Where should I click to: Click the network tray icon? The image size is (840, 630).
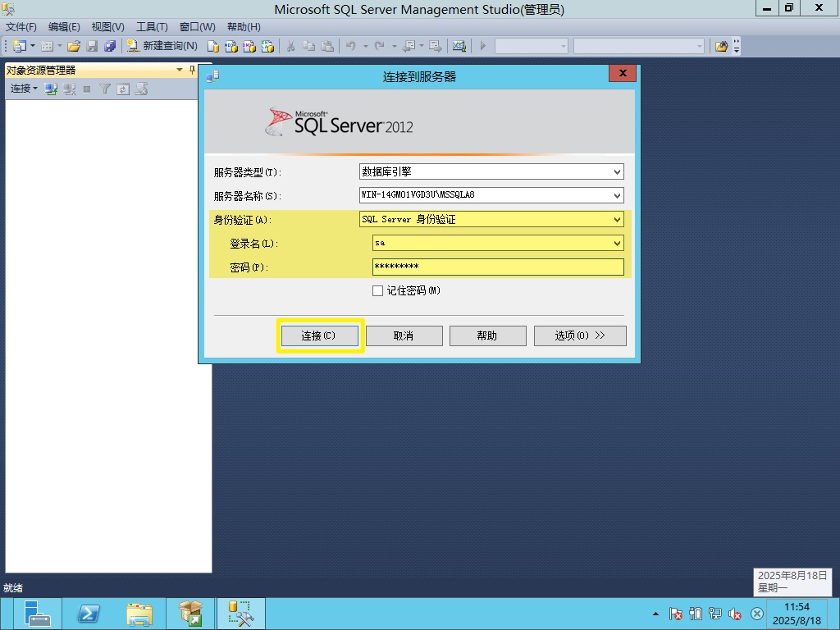pos(714,614)
